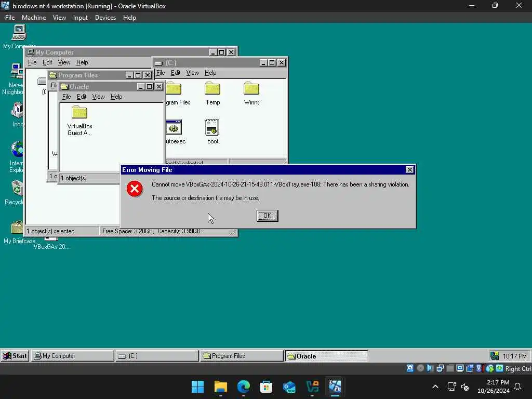Switch to Oracle taskbar button

[326, 355]
